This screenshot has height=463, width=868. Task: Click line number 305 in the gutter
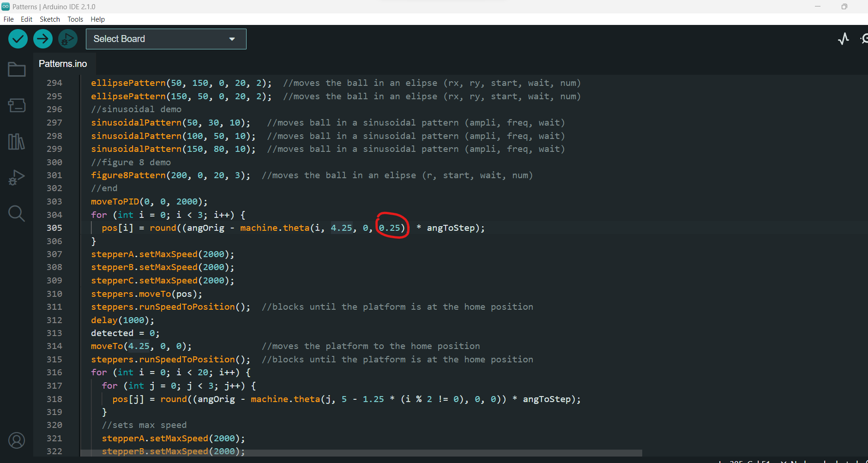tap(54, 228)
